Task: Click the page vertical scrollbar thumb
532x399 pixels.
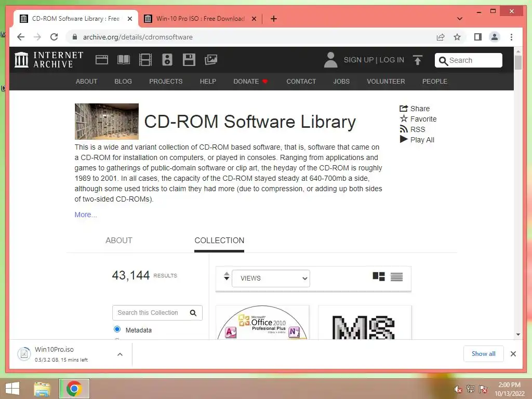Action: click(518, 62)
